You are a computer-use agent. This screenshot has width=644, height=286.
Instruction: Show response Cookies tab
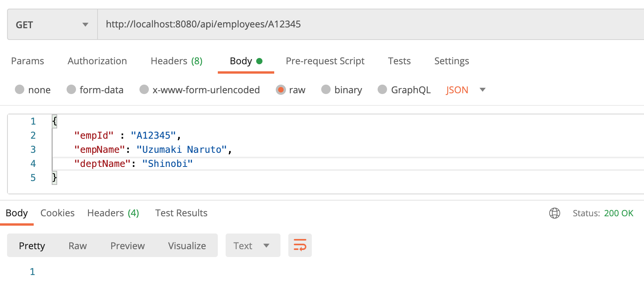(x=57, y=213)
